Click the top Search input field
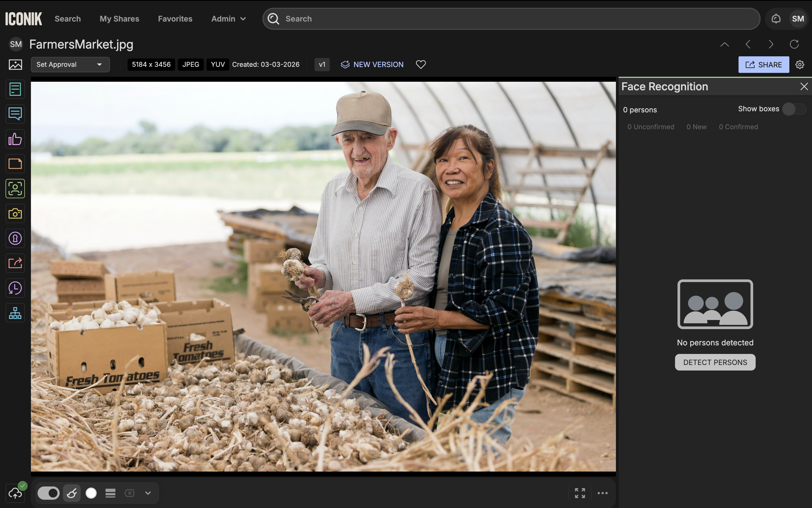812x508 pixels. [511, 19]
